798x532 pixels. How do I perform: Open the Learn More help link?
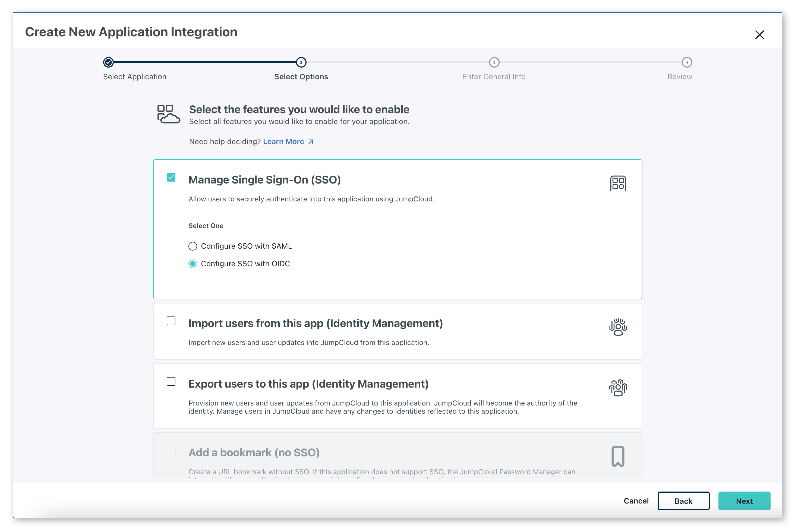tap(283, 141)
